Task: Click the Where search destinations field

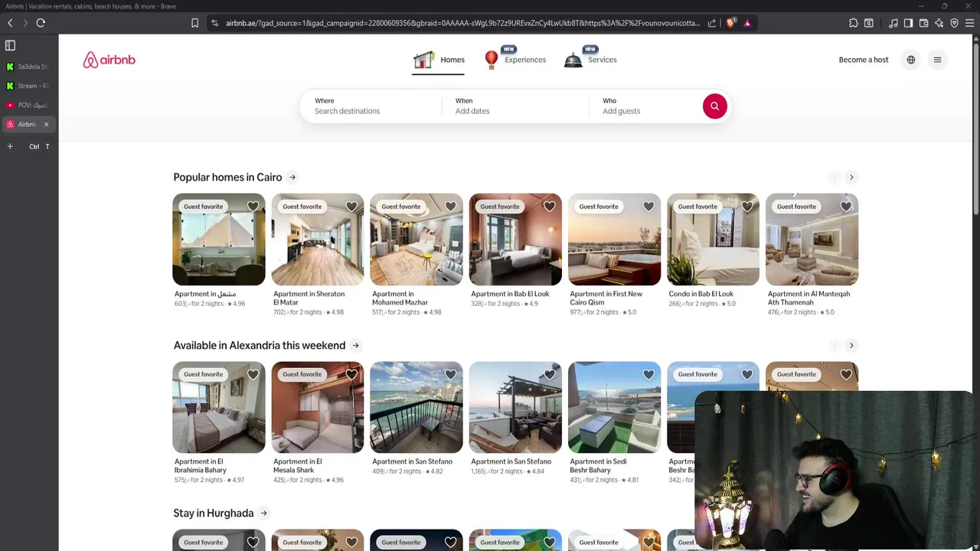Action: (x=371, y=106)
